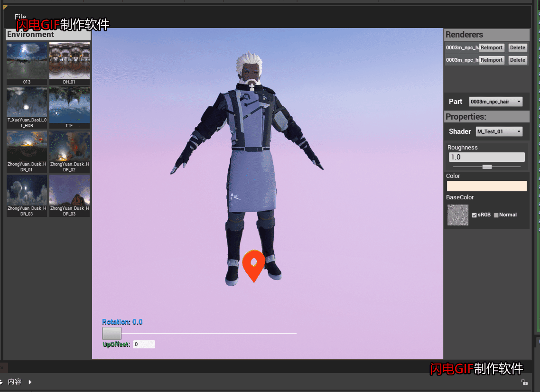
Task: Expand the Shader dropdown M_Test_01
Action: [x=499, y=131]
